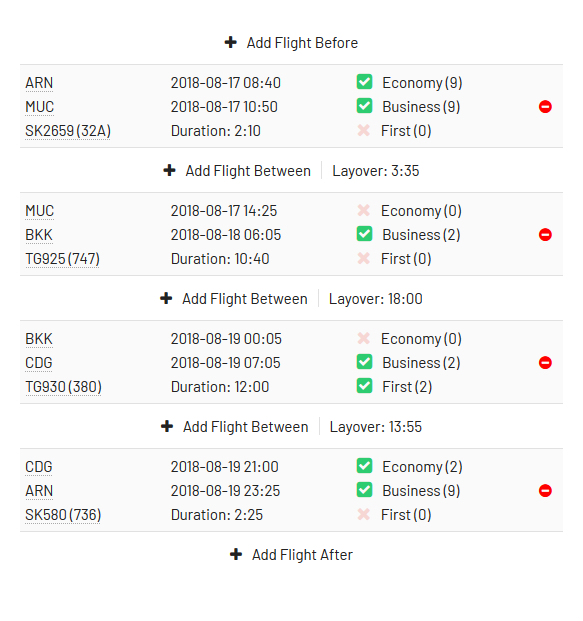Click plus icon near Layover 18:00
Image resolution: width=583 pixels, height=621 pixels.
point(166,298)
